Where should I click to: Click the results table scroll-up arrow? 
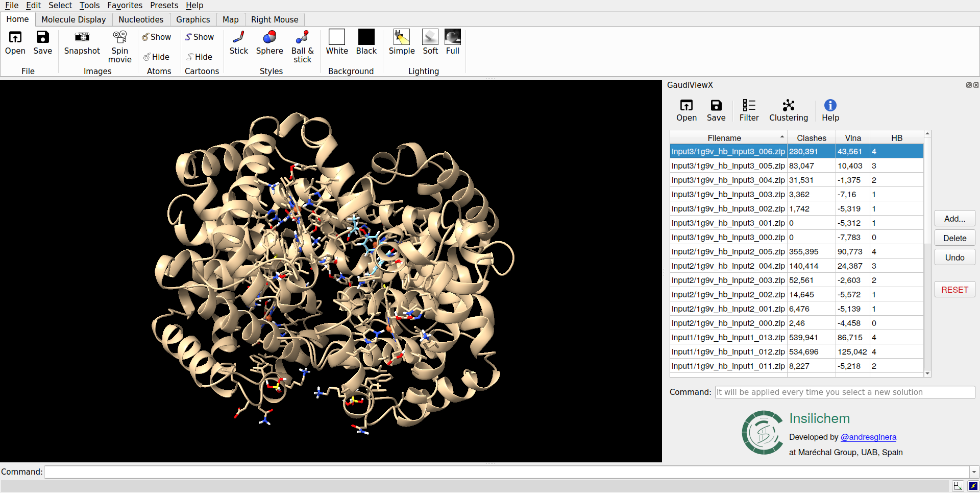click(927, 134)
